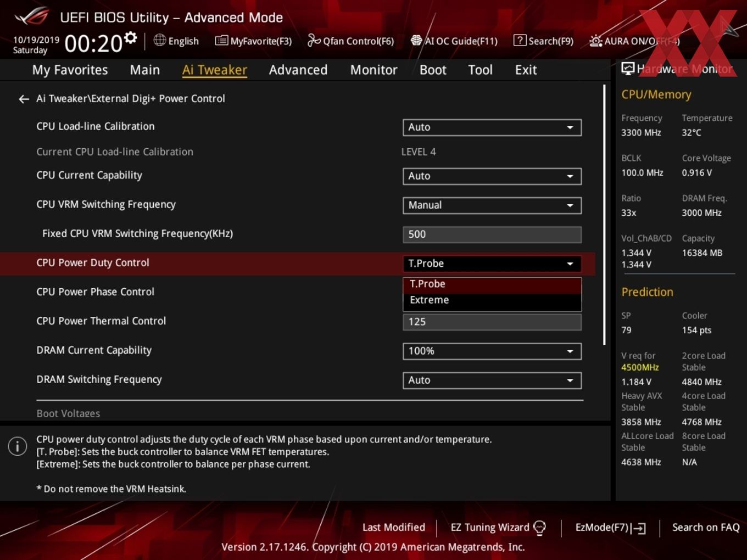Click the EZ Tuning Wizard bulb icon
Image resolution: width=747 pixels, height=560 pixels.
[539, 528]
